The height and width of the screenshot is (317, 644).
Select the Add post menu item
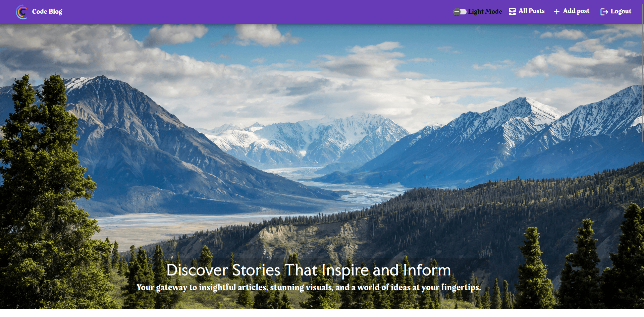pos(576,11)
